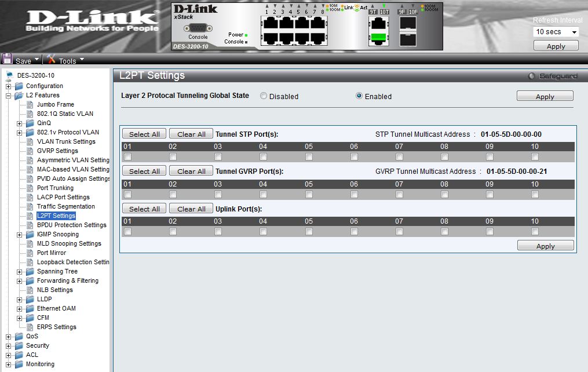Click the 10F fiber port graphic
This screenshot has height=372, width=588.
pyautogui.click(x=408, y=39)
